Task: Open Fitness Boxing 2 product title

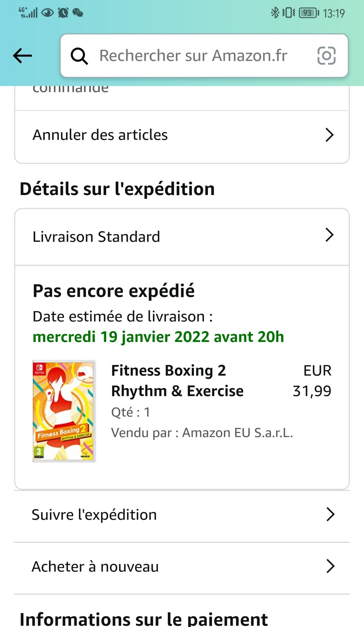Action: [x=177, y=381]
